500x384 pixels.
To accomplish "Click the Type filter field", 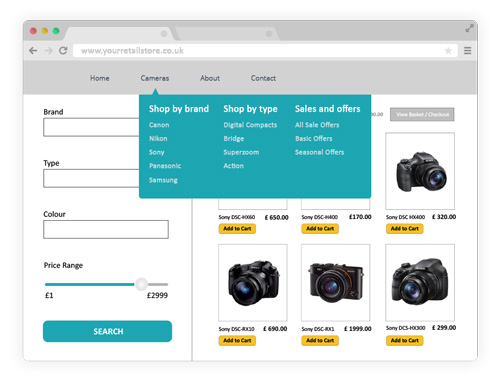I will (91, 178).
